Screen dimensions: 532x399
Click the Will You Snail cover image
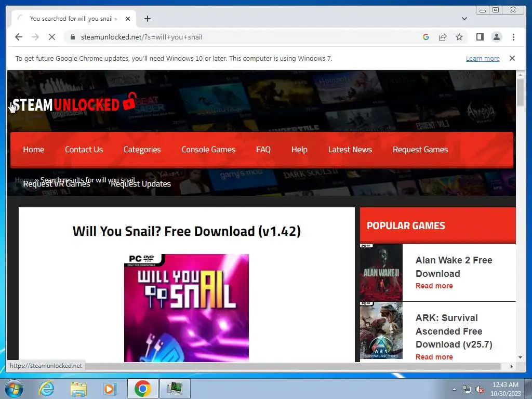187,308
